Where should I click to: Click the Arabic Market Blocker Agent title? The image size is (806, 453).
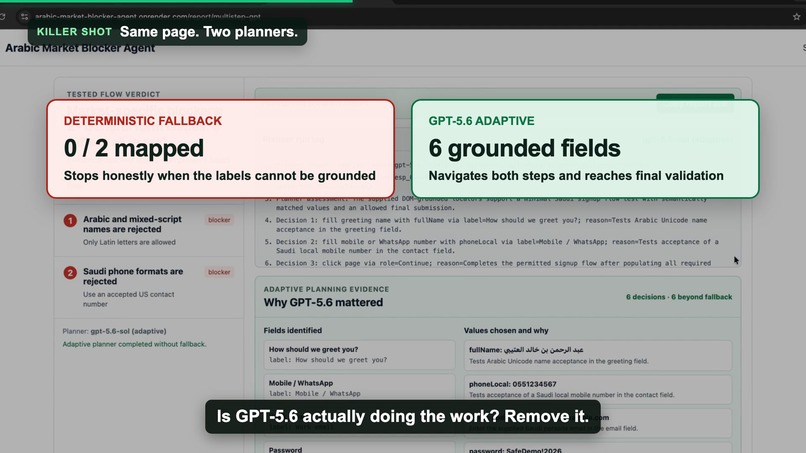[80, 48]
